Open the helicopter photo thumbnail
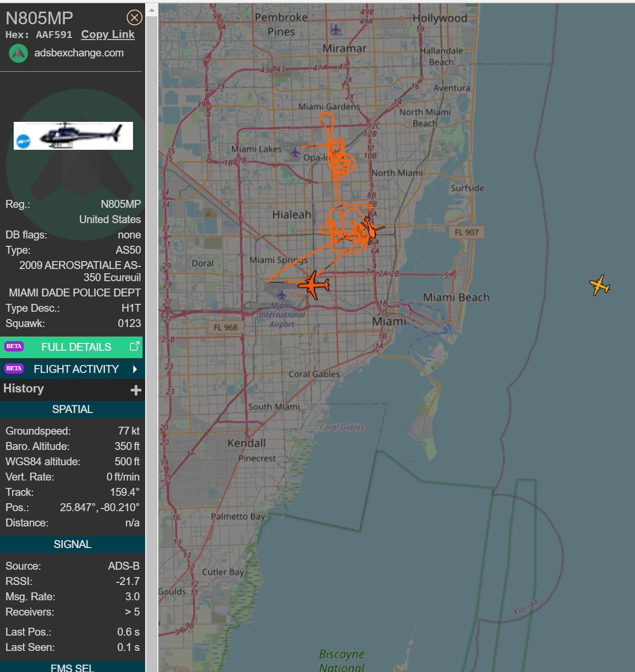The width and height of the screenshot is (635, 672). tap(73, 136)
